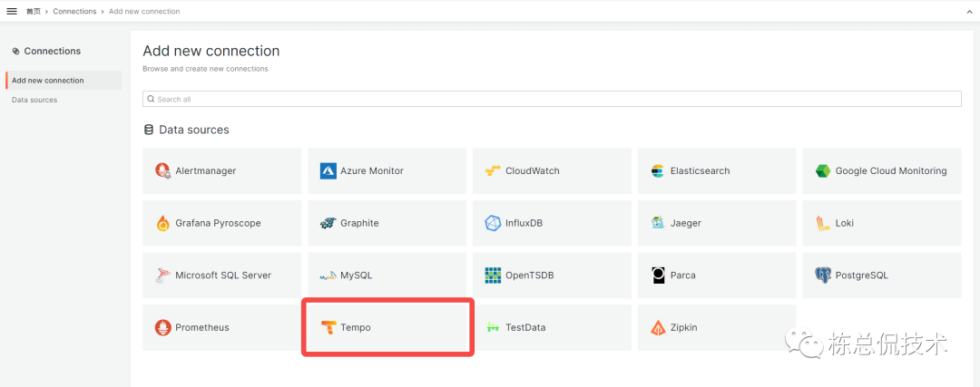Click the InfluxDB logo icon
980x387 pixels.
point(494,223)
